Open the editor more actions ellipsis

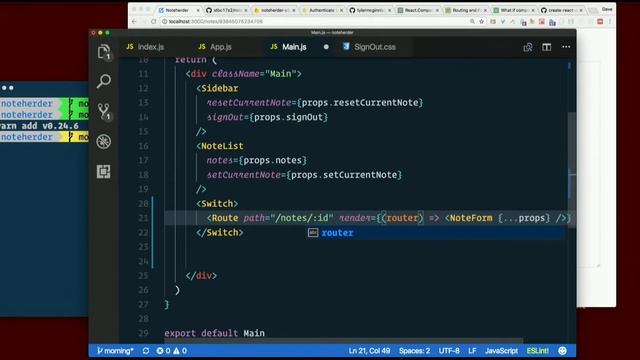[x=566, y=47]
